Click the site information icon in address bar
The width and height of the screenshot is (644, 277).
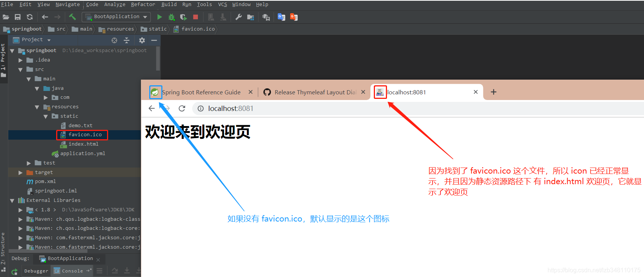tap(201, 109)
